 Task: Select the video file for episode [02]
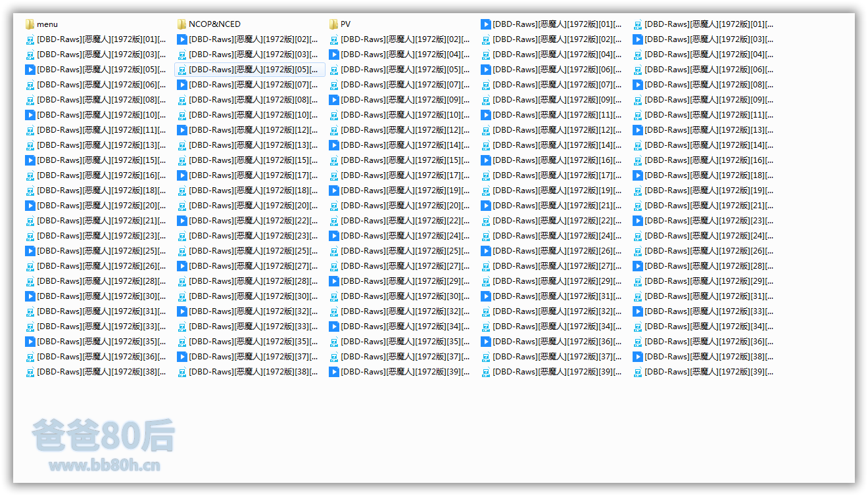coord(248,39)
